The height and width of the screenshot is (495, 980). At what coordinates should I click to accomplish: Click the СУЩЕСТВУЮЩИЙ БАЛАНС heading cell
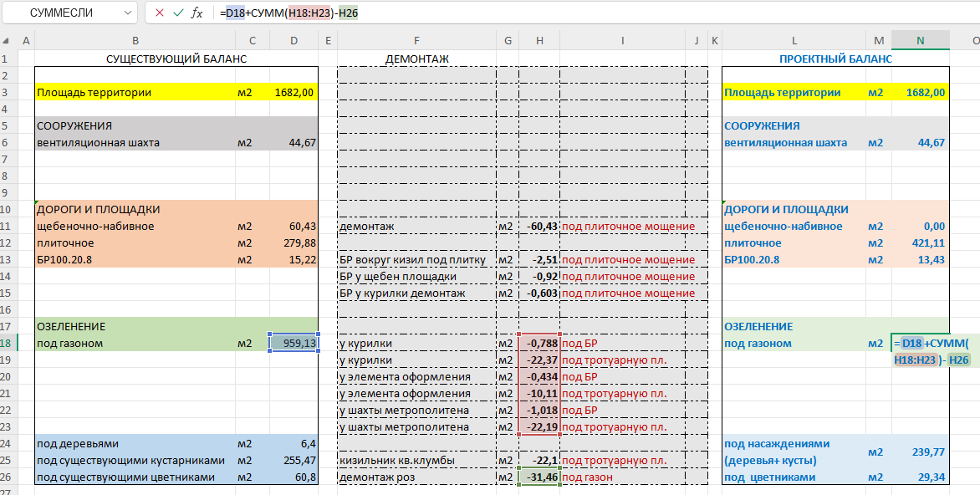pos(176,59)
